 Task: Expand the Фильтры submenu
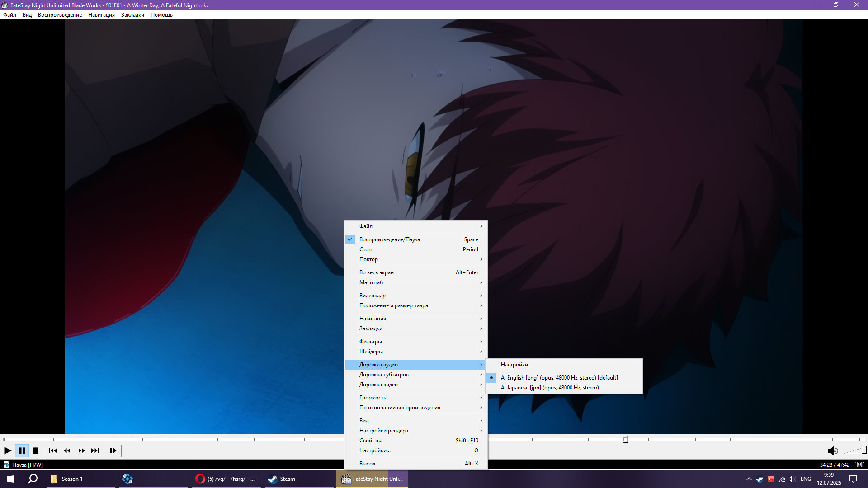click(416, 342)
